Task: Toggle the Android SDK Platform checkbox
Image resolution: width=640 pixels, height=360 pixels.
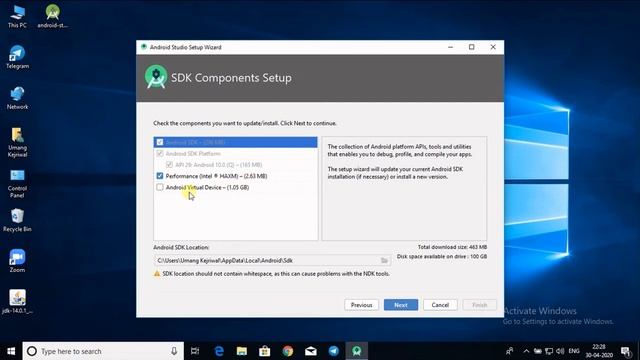Action: 160,153
